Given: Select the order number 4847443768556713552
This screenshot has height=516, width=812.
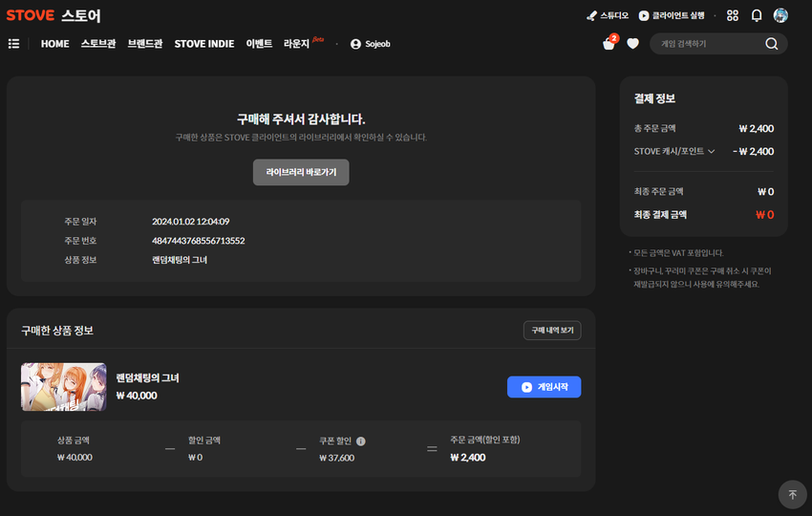Looking at the screenshot, I should click(199, 241).
